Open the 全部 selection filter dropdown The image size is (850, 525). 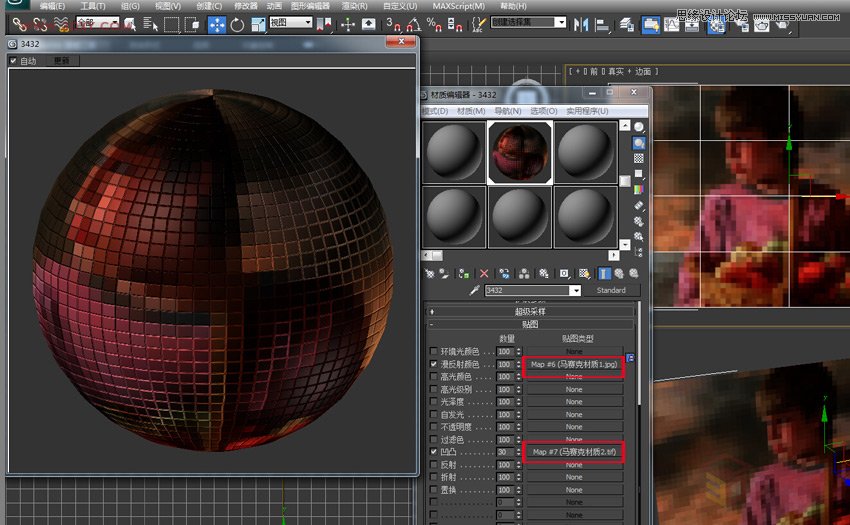[98, 23]
